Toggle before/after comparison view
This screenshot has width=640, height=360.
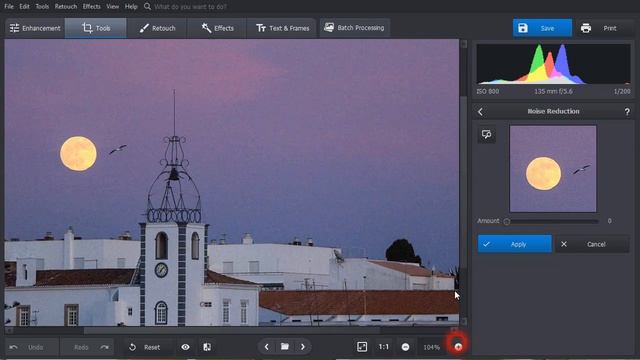(207, 347)
